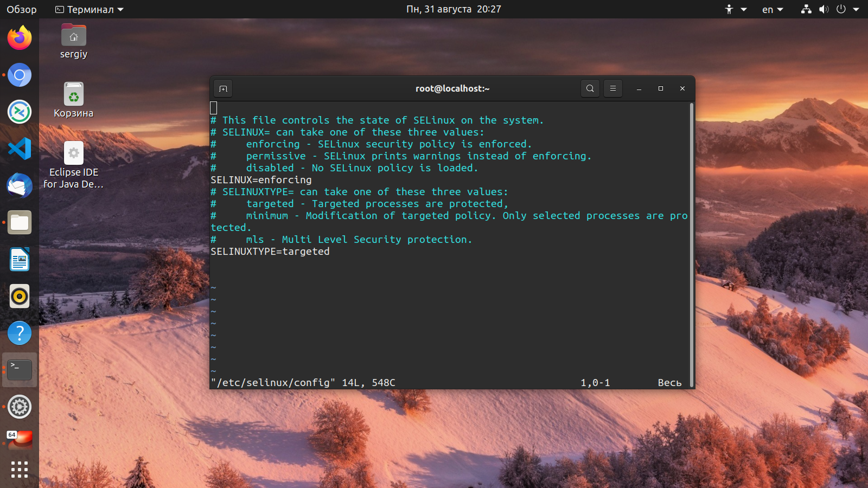Click Обзор activities button
This screenshot has width=868, height=488.
pos(22,9)
